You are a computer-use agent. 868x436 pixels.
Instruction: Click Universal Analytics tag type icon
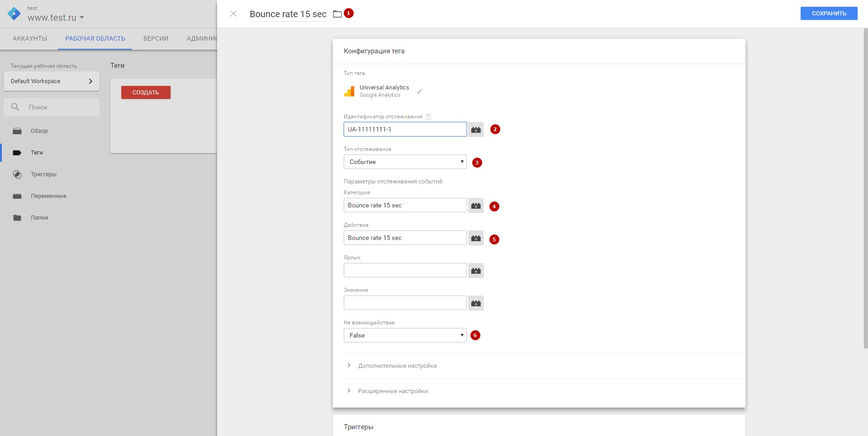coord(349,91)
